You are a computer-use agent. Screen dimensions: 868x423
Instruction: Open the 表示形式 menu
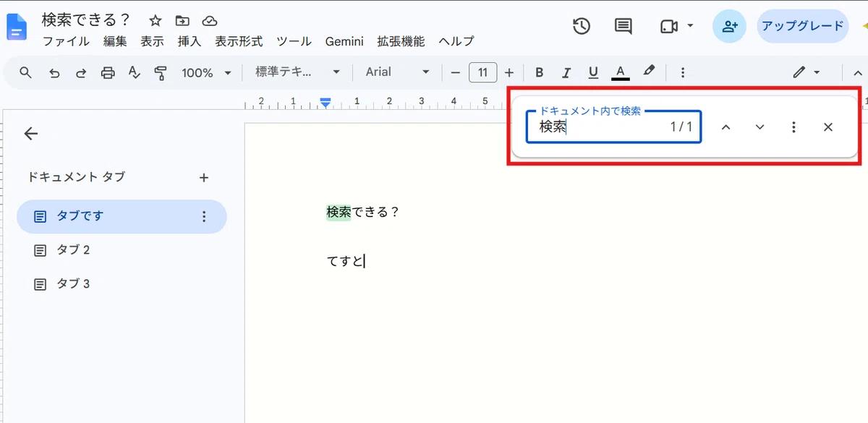pos(239,41)
